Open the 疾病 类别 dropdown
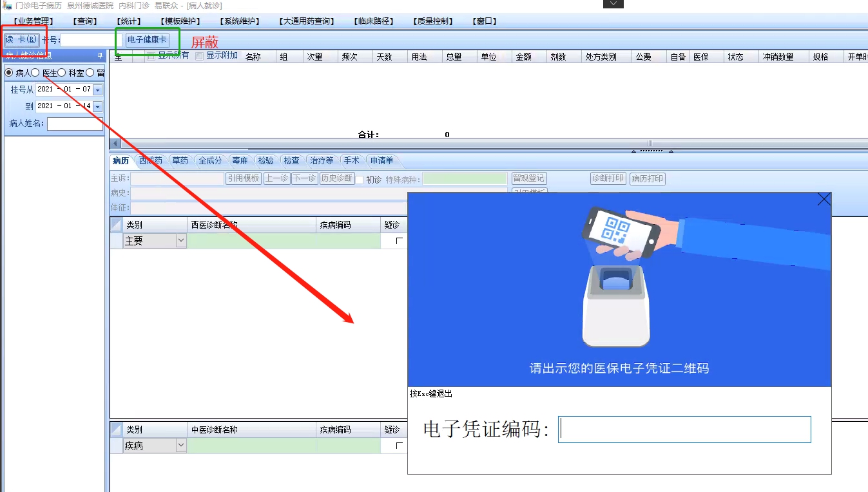The image size is (868, 492). 181,446
